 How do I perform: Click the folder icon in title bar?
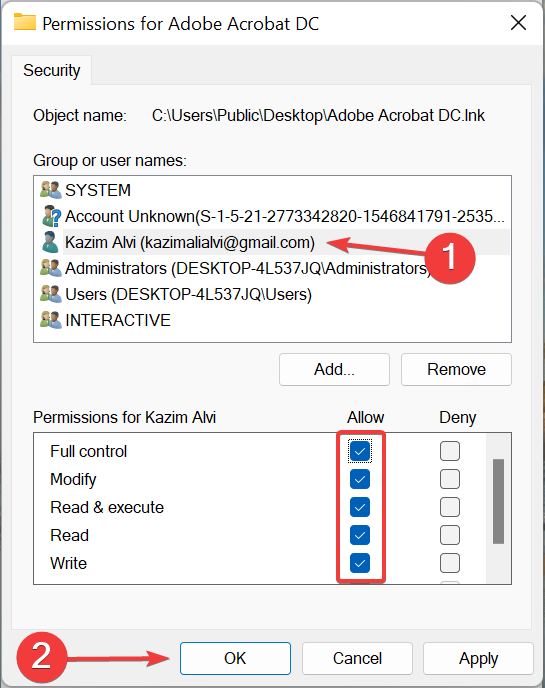point(25,22)
